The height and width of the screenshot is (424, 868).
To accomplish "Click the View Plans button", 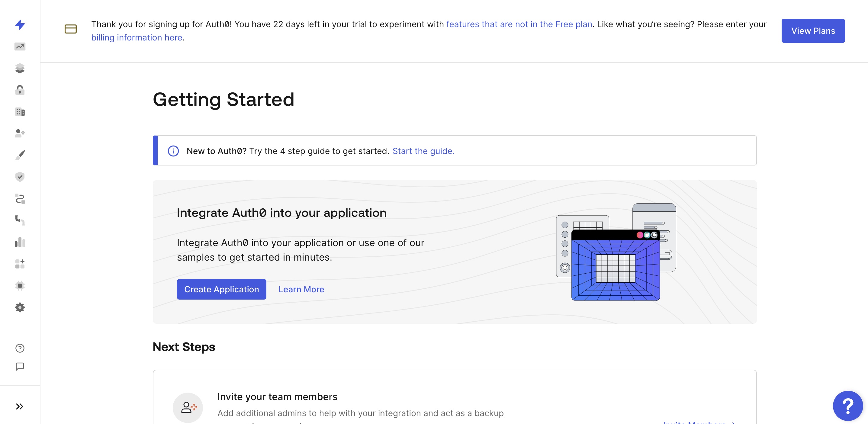I will [813, 31].
